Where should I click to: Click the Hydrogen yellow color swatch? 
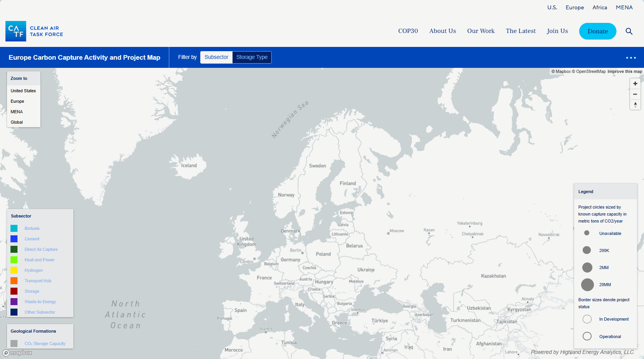click(14, 270)
